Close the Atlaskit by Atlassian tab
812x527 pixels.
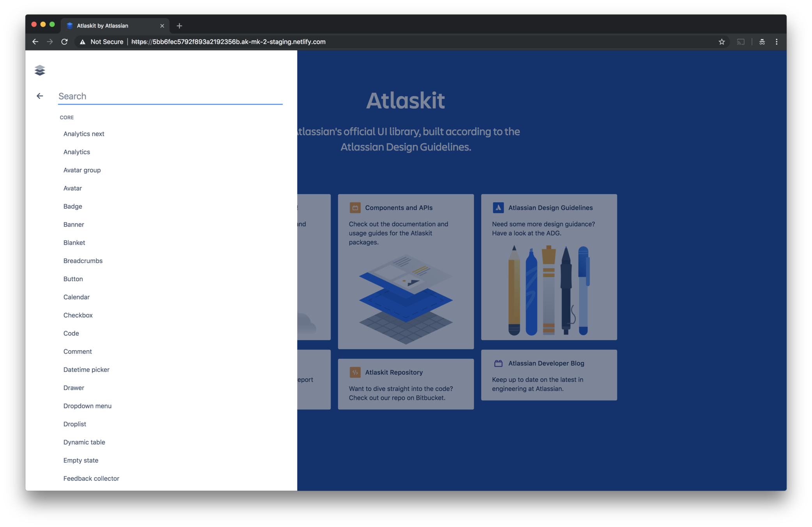(162, 26)
